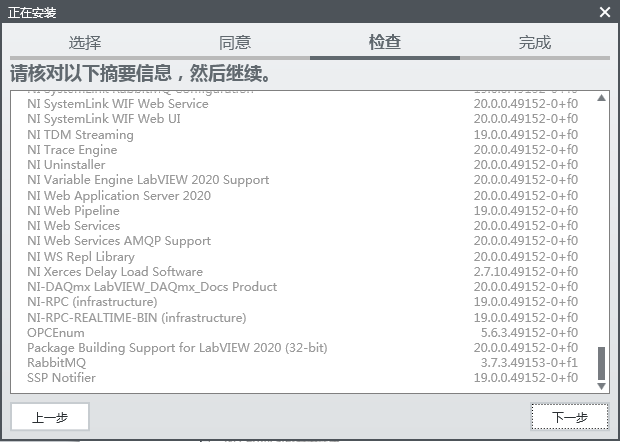Select NI Trace Engine entry

73,150
